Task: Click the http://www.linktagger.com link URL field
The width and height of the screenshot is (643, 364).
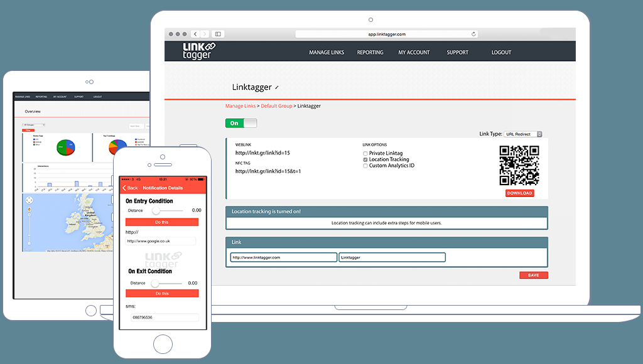Action: point(283,257)
